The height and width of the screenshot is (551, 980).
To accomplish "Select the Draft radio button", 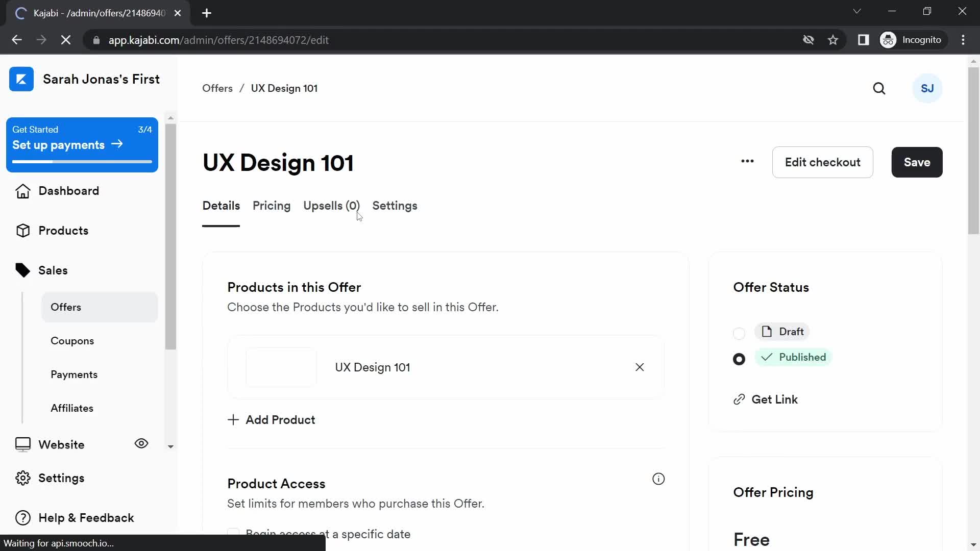I will [739, 333].
